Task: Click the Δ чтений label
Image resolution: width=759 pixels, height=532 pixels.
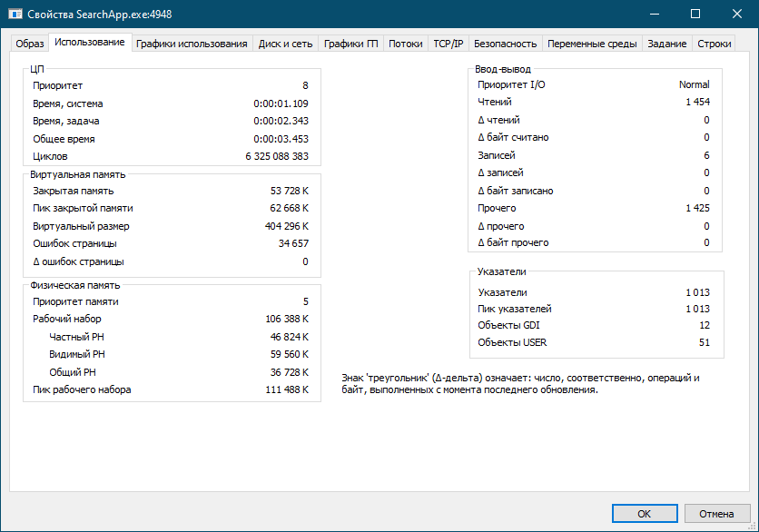Action: (x=498, y=120)
